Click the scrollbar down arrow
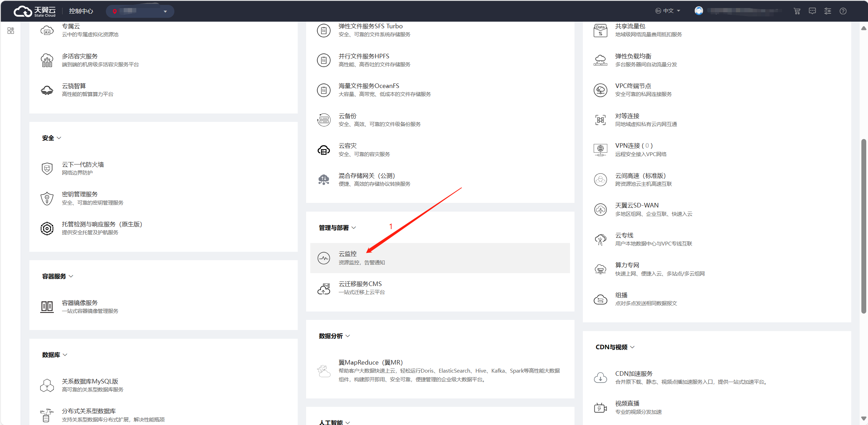Image resolution: width=868 pixels, height=425 pixels. click(863, 418)
